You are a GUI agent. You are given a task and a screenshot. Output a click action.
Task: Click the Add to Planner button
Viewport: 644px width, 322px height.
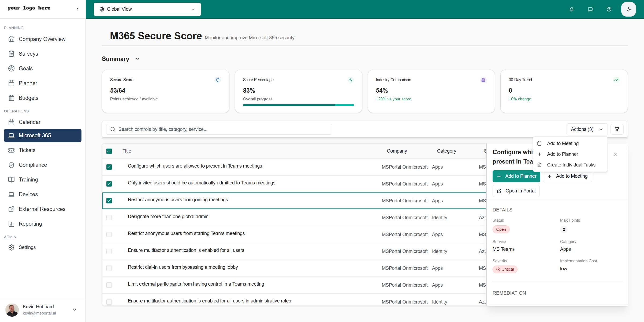[516, 176]
